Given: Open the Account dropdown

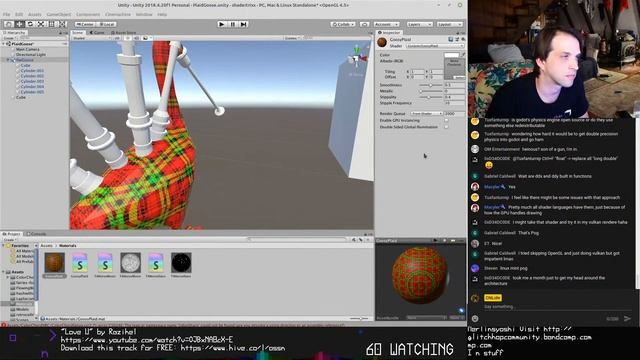Looking at the screenshot, I should pyautogui.click(x=386, y=24).
